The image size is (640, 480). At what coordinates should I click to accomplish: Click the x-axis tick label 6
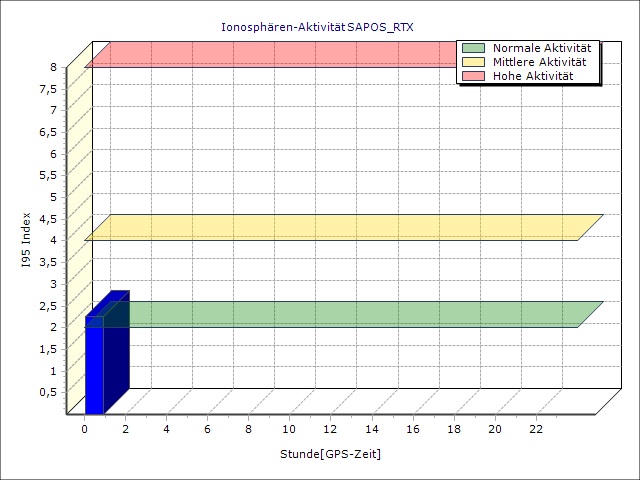207,429
